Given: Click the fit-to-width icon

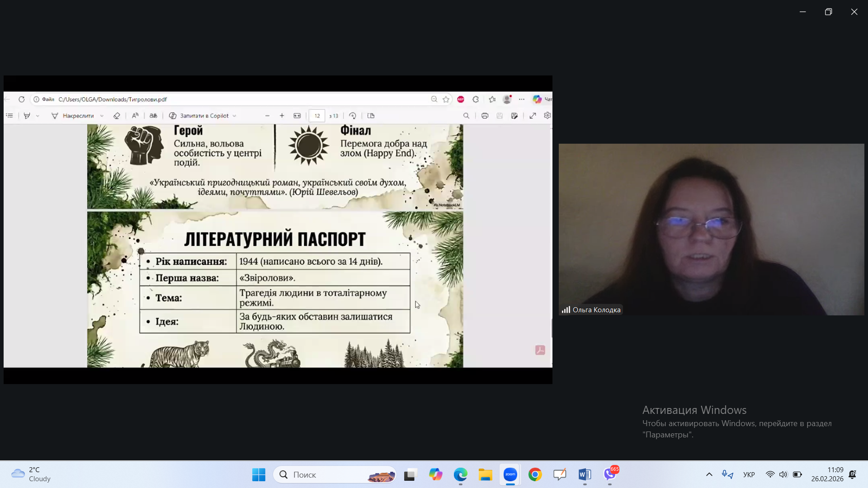Looking at the screenshot, I should (x=297, y=116).
